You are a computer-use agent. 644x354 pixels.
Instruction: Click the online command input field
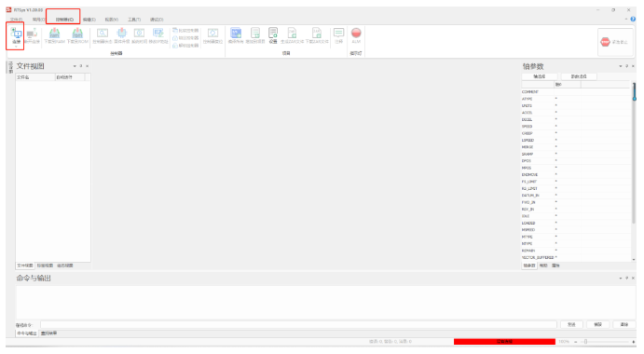(298, 324)
